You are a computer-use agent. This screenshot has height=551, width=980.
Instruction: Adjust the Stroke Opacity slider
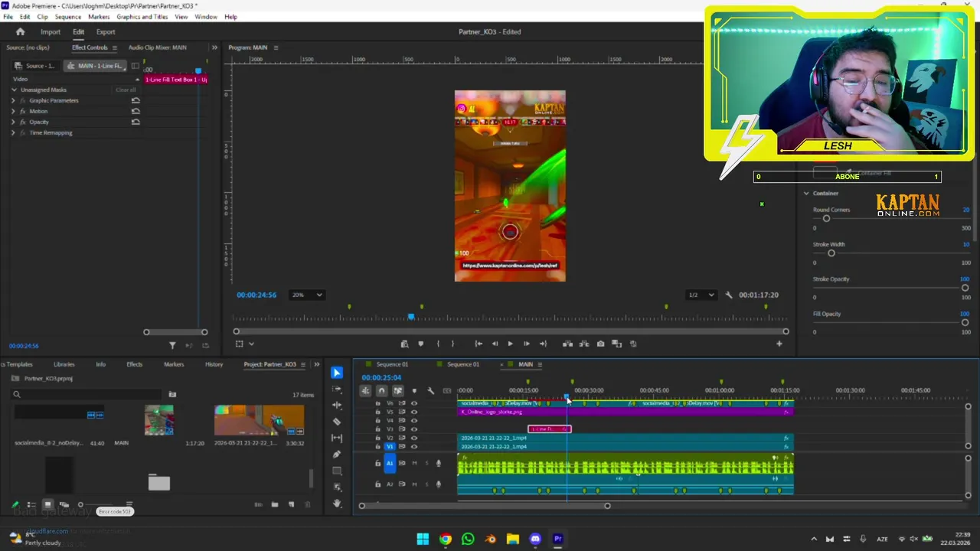tap(965, 288)
